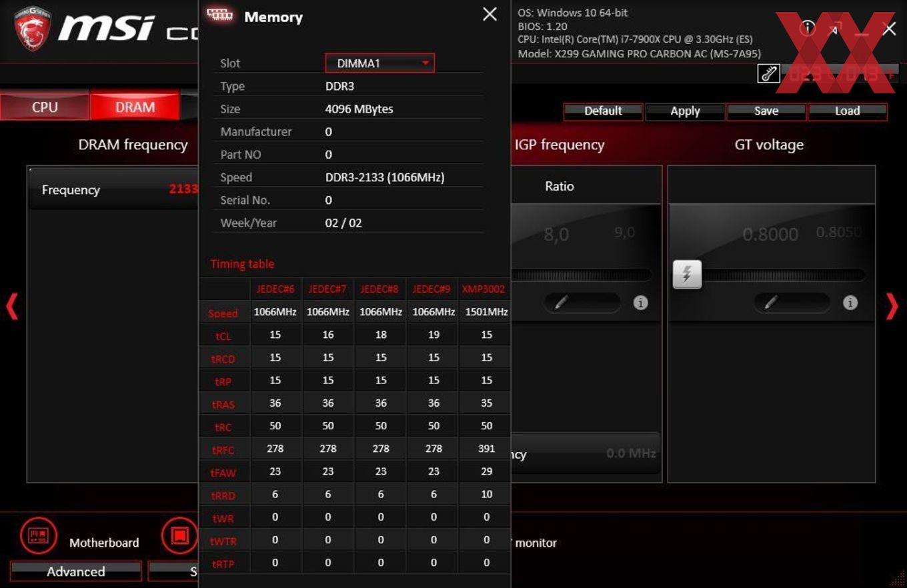
Task: Click the Apply button
Action: click(685, 111)
